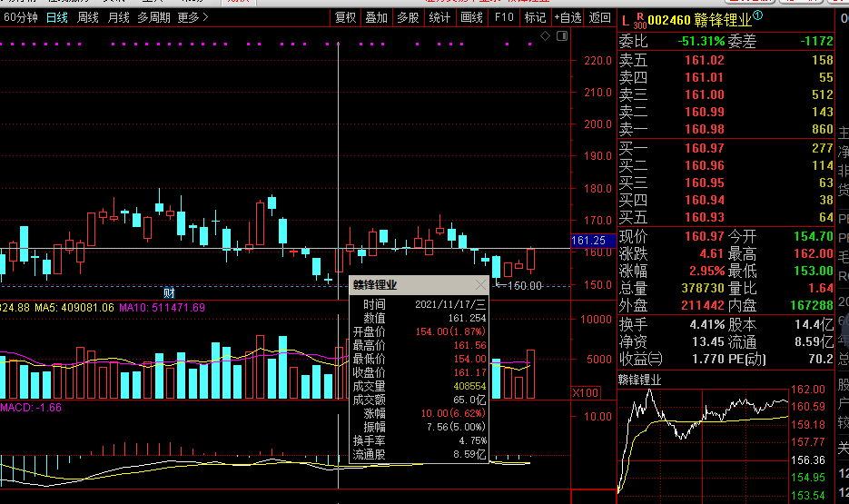The height and width of the screenshot is (504, 849).
Task: Click the 成交量 408554 popup row
Action: 420,387
